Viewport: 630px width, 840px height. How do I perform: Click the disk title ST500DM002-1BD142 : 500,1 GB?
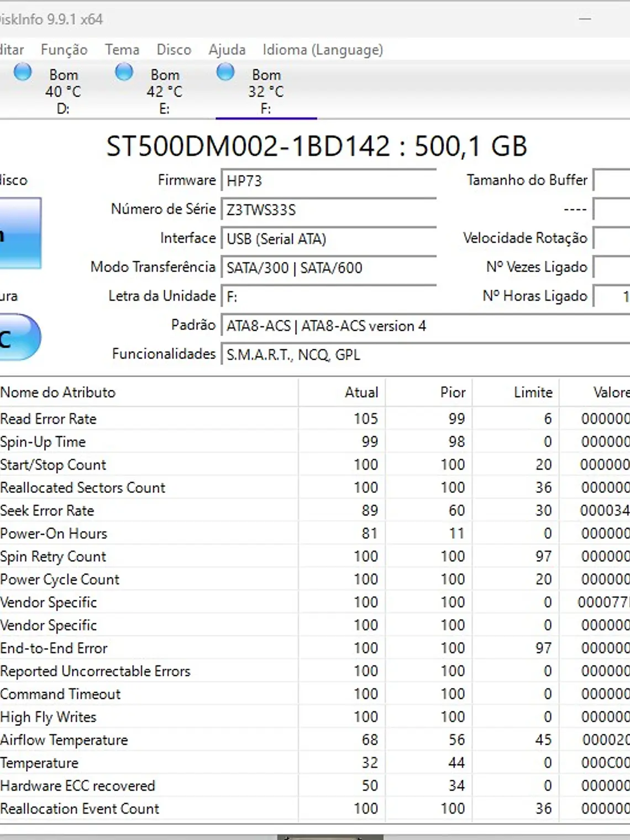(316, 146)
